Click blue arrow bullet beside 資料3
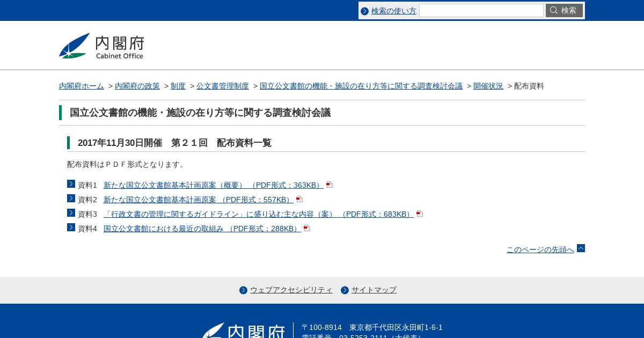Image resolution: width=644 pixels, height=338 pixels. 71,213
